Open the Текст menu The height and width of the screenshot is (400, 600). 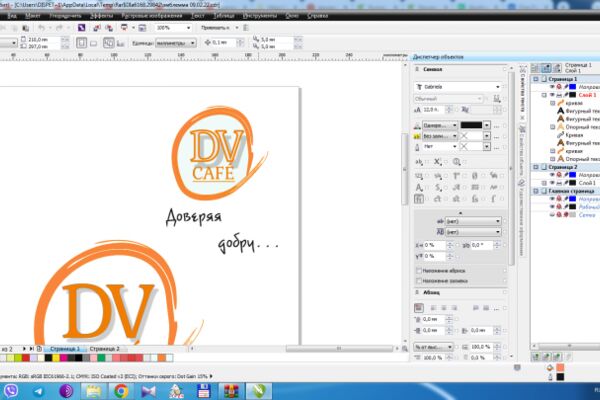tap(197, 16)
